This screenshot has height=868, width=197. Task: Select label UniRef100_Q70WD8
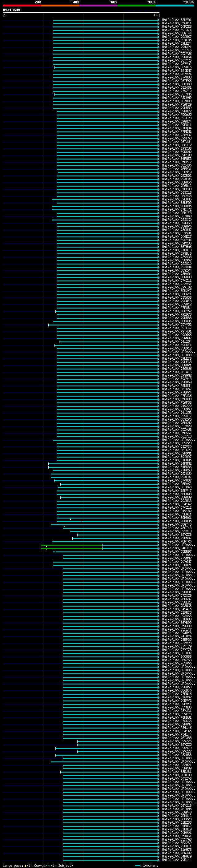177,77
